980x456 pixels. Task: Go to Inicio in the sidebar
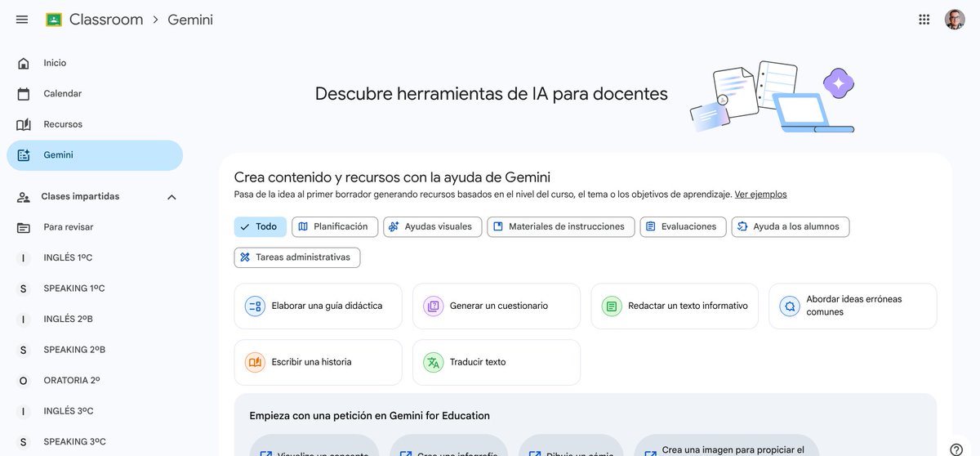(x=95, y=63)
